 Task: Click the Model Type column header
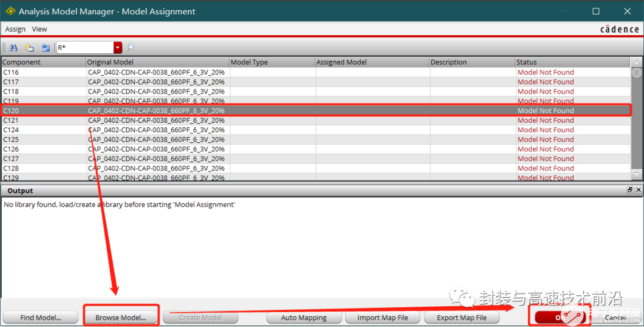pyautogui.click(x=272, y=62)
